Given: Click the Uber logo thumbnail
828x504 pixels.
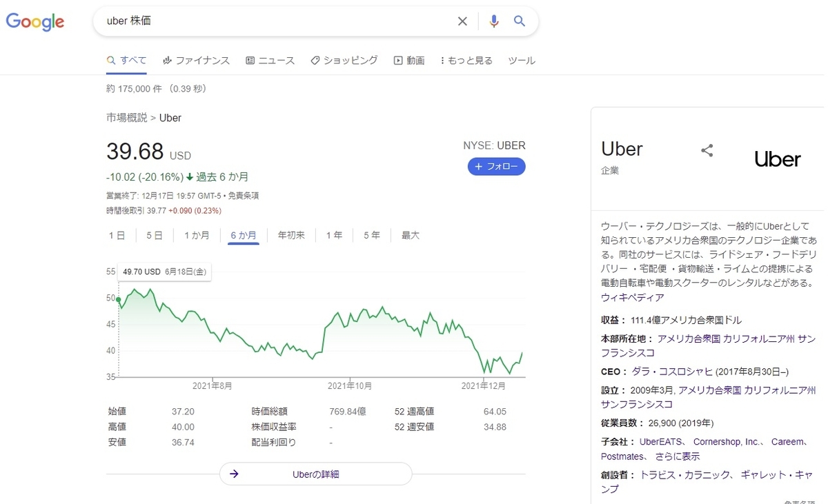Looking at the screenshot, I should pos(778,159).
